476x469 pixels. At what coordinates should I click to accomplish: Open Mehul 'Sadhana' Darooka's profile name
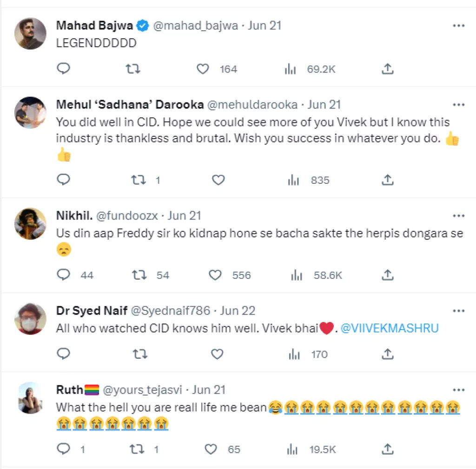point(130,105)
